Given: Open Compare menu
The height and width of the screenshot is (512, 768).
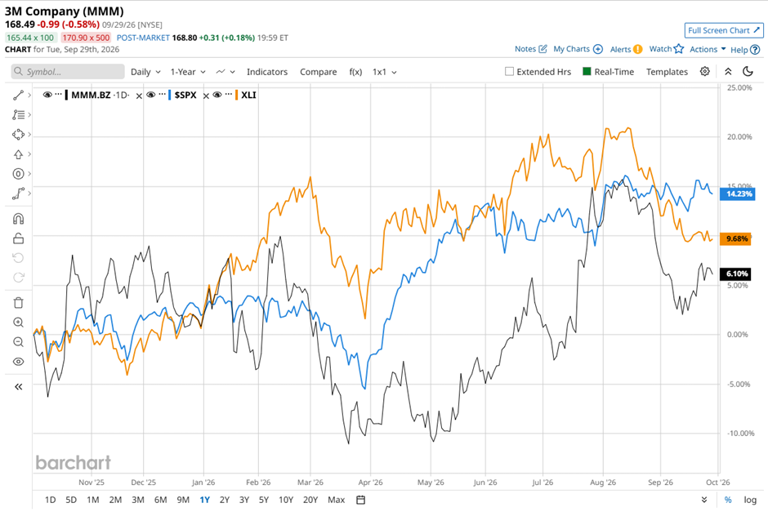Looking at the screenshot, I should point(318,72).
